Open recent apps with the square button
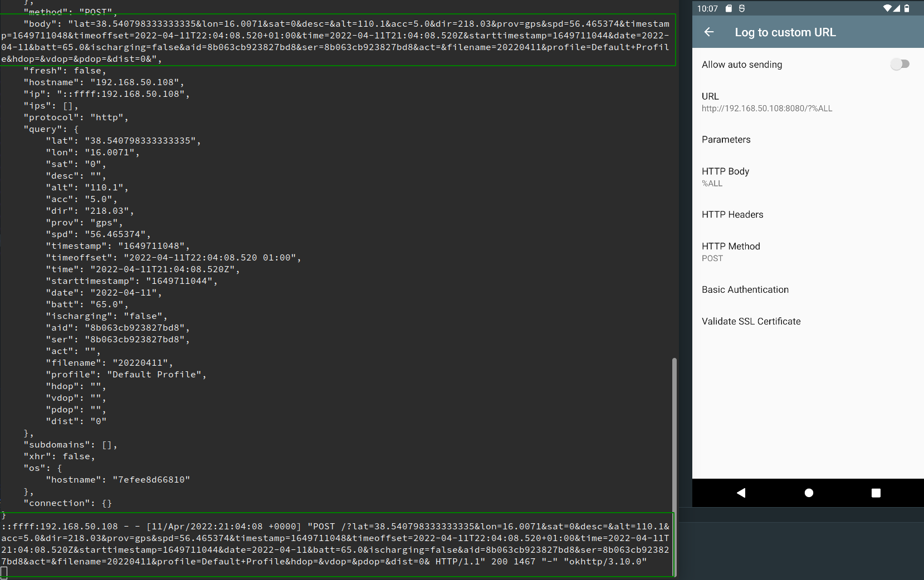 [876, 493]
